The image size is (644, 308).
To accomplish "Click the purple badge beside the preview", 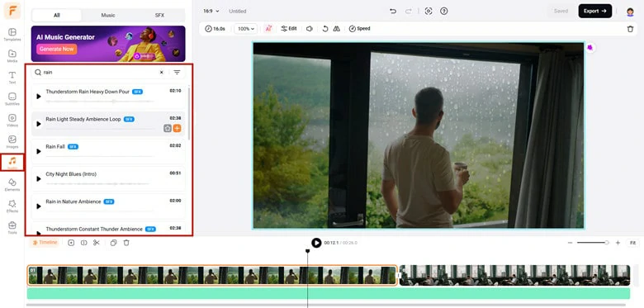I will pos(590,48).
